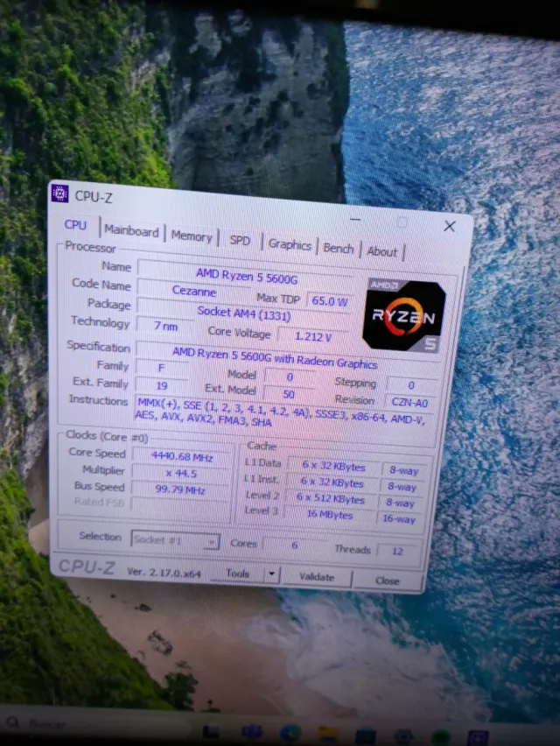Click the Bus Speed value 99.79 MHz
The height and width of the screenshot is (746, 560).
point(180,489)
